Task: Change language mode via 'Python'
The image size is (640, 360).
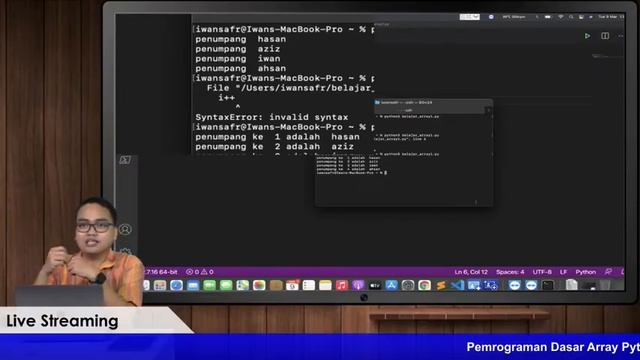Action: 586,272
